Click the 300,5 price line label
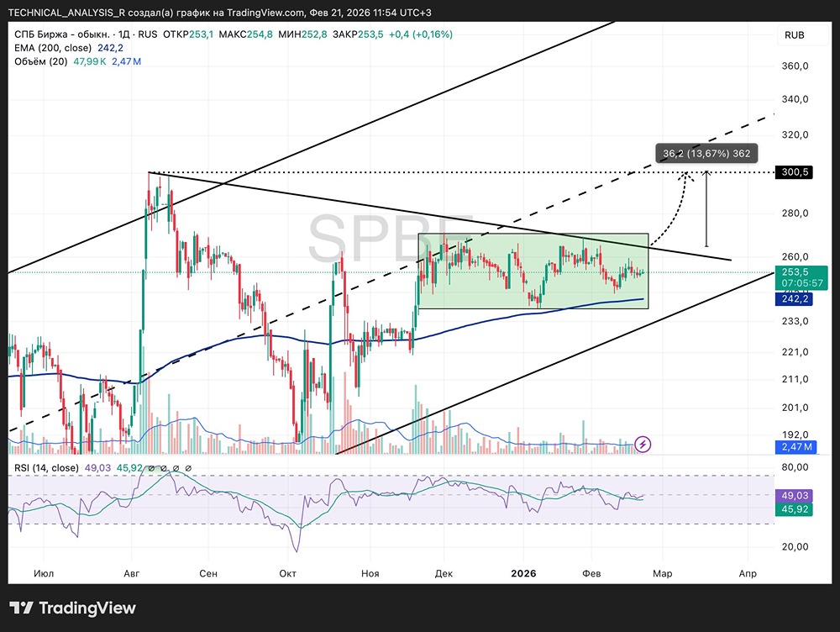840x632 pixels. (x=795, y=172)
